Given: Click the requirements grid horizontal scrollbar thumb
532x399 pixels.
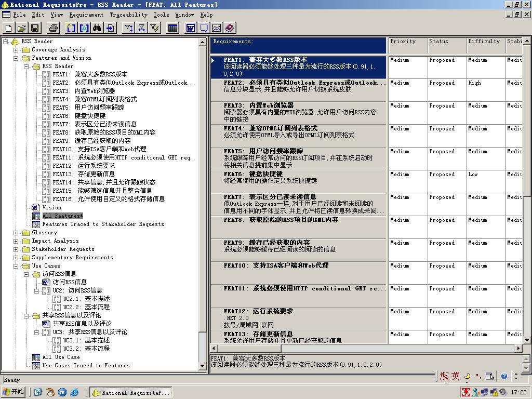Looking at the screenshot, I should [x=249, y=348].
